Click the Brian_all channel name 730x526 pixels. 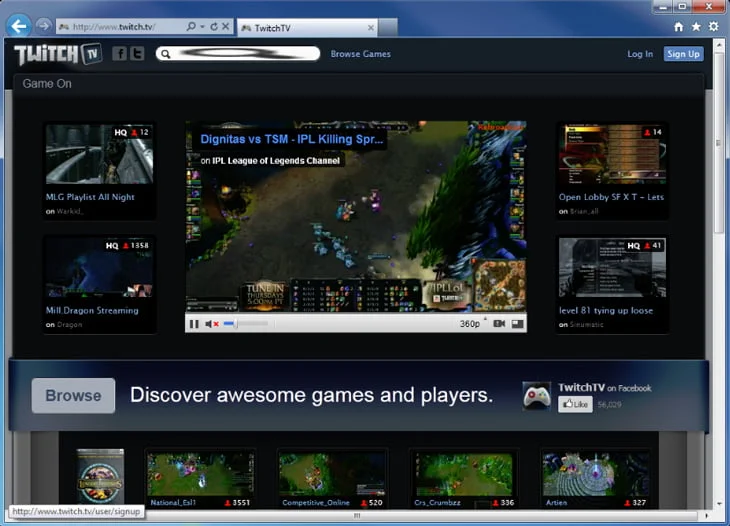coord(584,211)
